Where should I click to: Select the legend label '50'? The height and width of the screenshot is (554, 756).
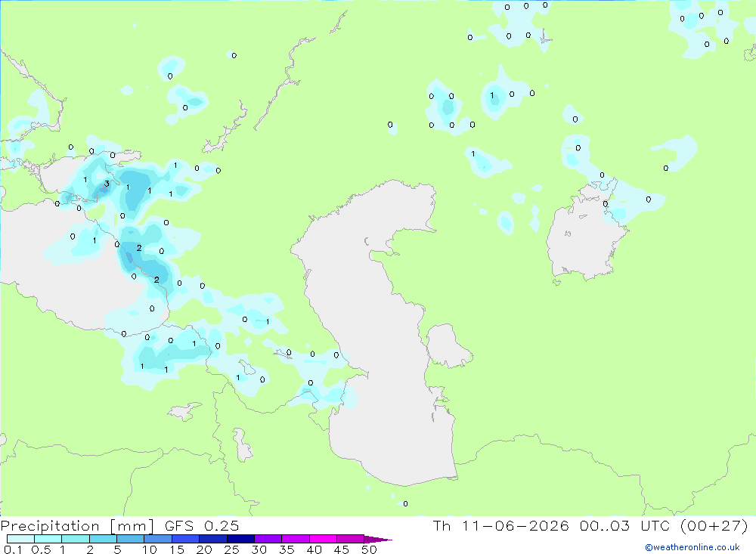(369, 549)
